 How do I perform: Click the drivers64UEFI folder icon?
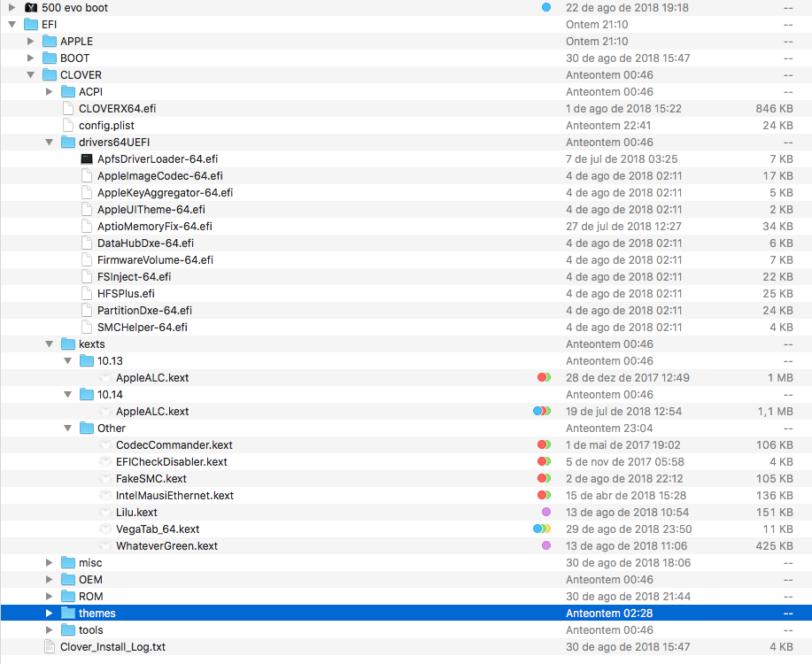pyautogui.click(x=68, y=143)
